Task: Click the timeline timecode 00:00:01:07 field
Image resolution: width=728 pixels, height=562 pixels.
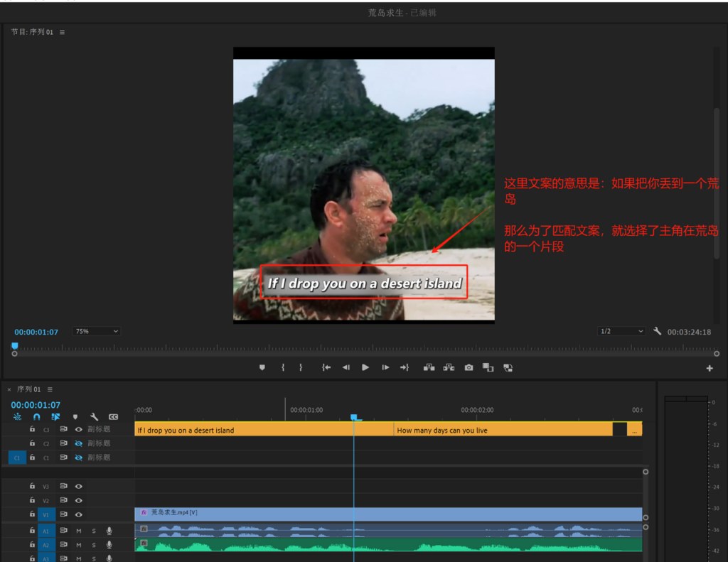Action: pos(36,405)
